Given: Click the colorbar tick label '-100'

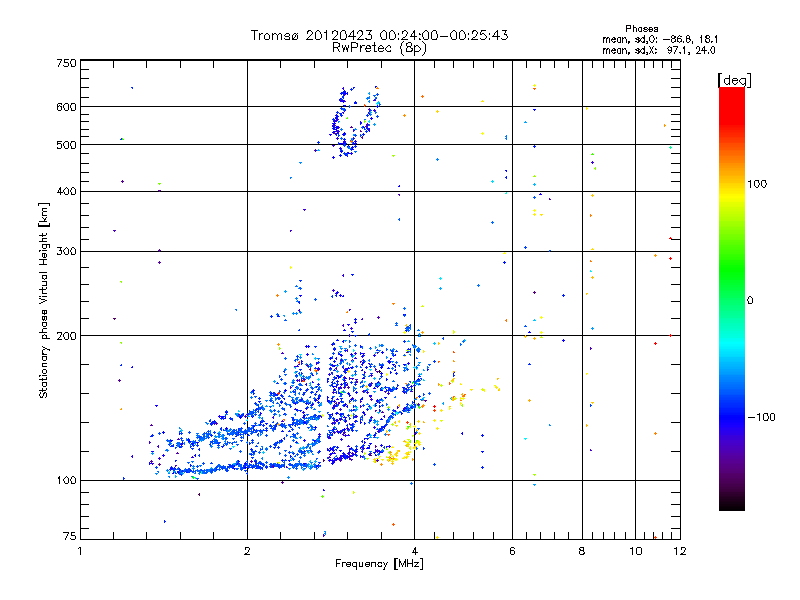Looking at the screenshot, I should [761, 417].
